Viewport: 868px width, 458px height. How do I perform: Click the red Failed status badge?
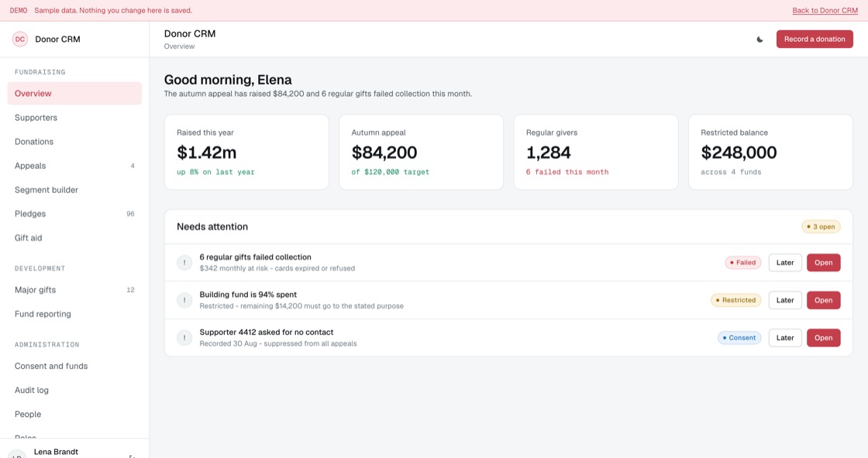tap(743, 263)
